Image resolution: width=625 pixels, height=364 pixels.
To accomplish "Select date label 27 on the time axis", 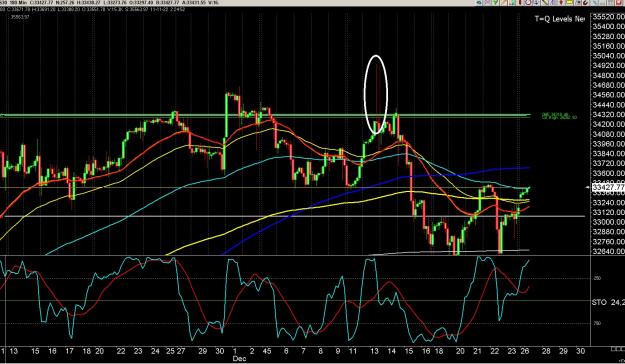I will (x=181, y=351).
